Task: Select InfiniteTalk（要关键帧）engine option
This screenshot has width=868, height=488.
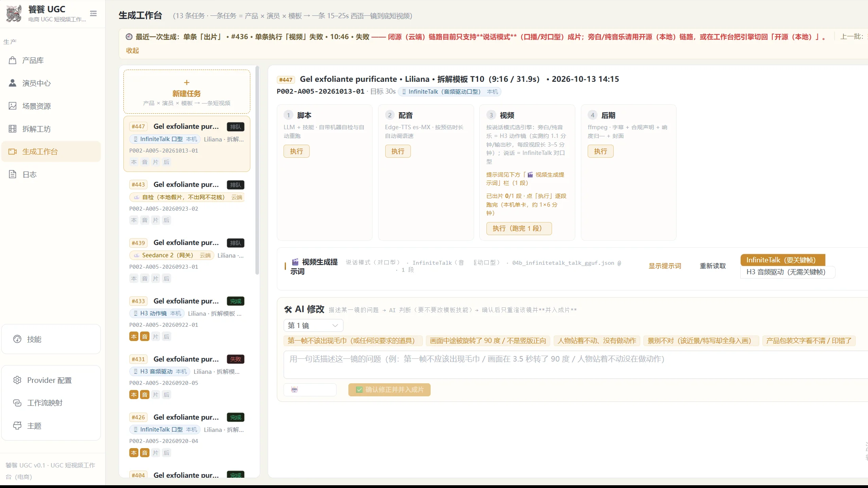Action: pyautogui.click(x=783, y=260)
